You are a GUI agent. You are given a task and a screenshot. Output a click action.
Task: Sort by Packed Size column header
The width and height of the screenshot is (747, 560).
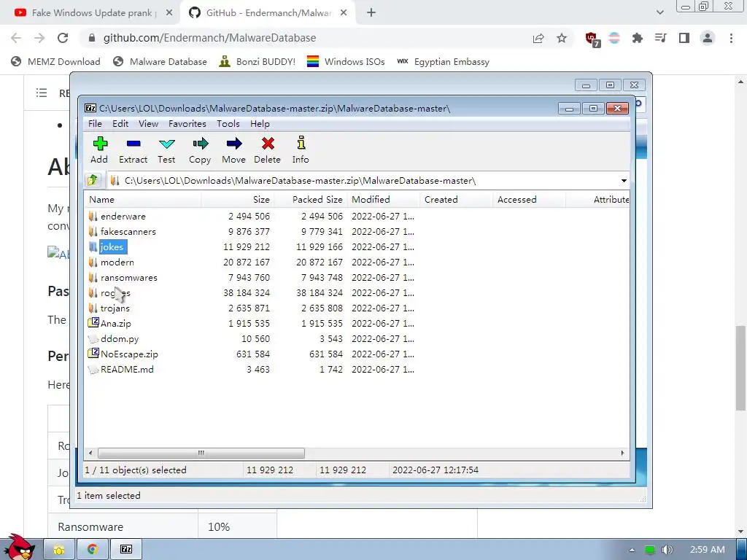(310, 200)
